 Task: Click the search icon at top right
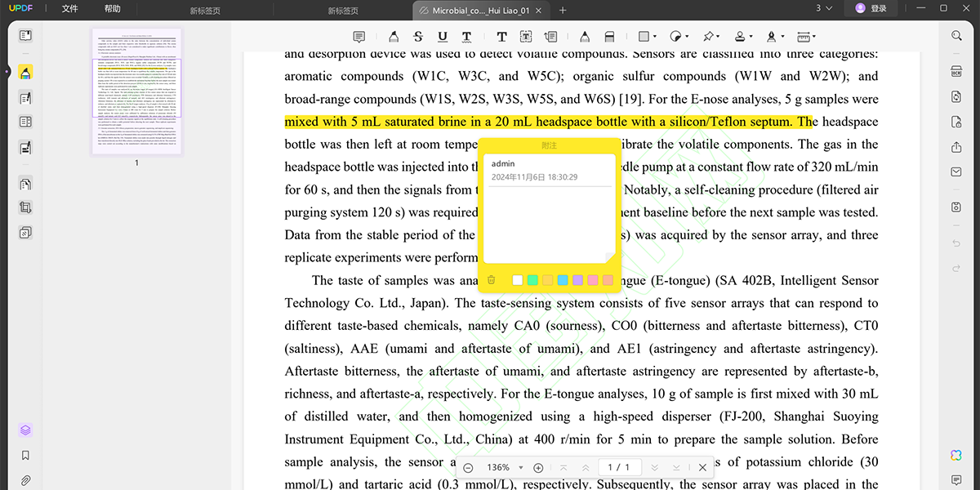click(x=956, y=36)
